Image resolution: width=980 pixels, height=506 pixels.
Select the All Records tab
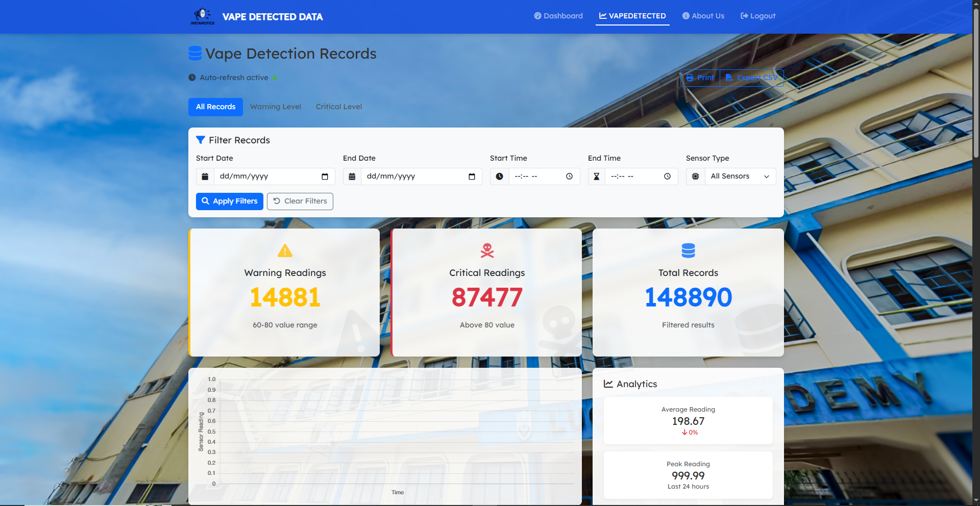point(215,107)
